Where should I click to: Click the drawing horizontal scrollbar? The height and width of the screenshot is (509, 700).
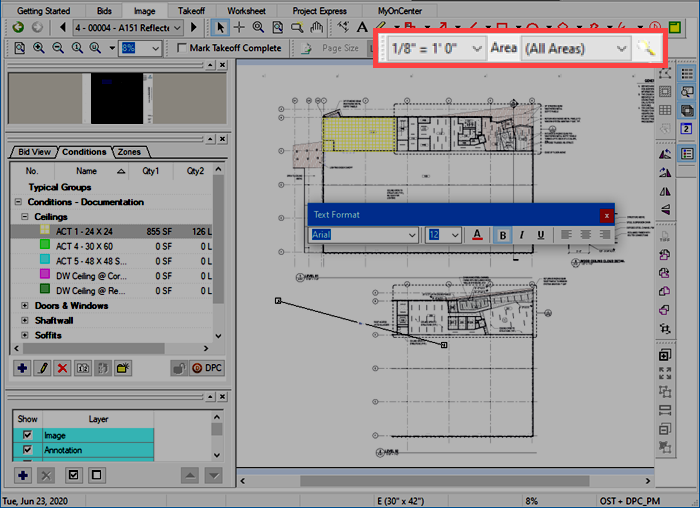point(445,481)
